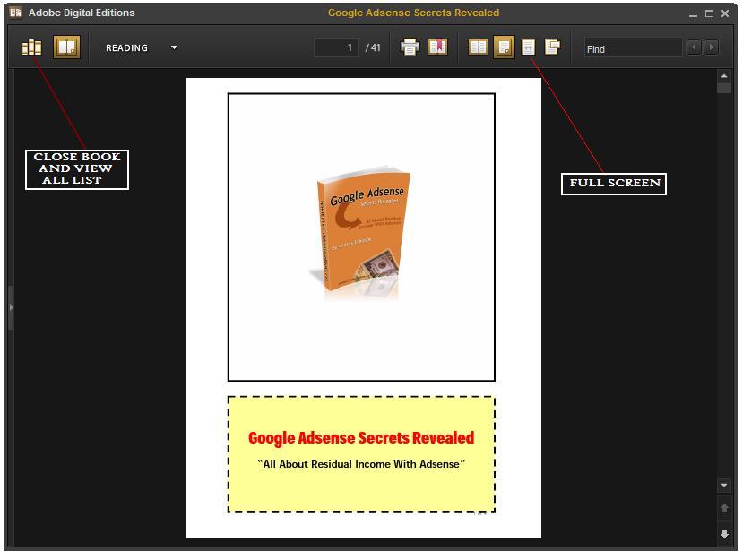Viewport: 743px width, 560px height.
Task: Click the Find search field
Action: coord(633,48)
